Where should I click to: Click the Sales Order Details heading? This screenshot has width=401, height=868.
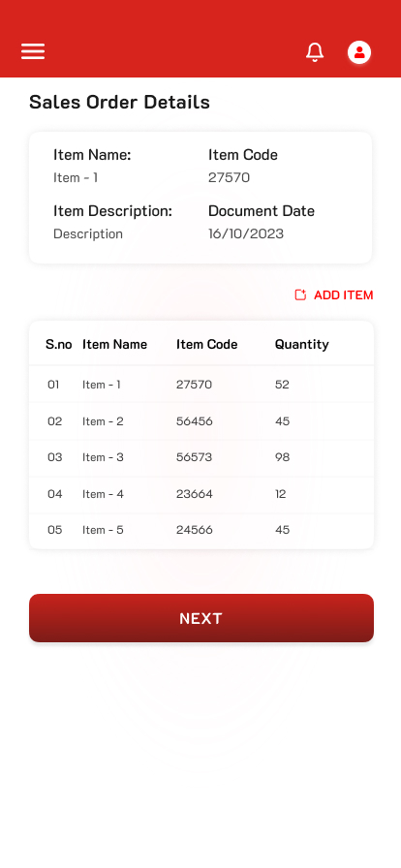[120, 103]
